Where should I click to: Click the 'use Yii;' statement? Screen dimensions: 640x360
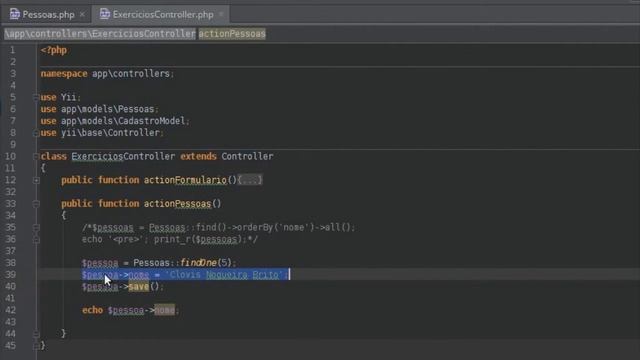point(61,98)
